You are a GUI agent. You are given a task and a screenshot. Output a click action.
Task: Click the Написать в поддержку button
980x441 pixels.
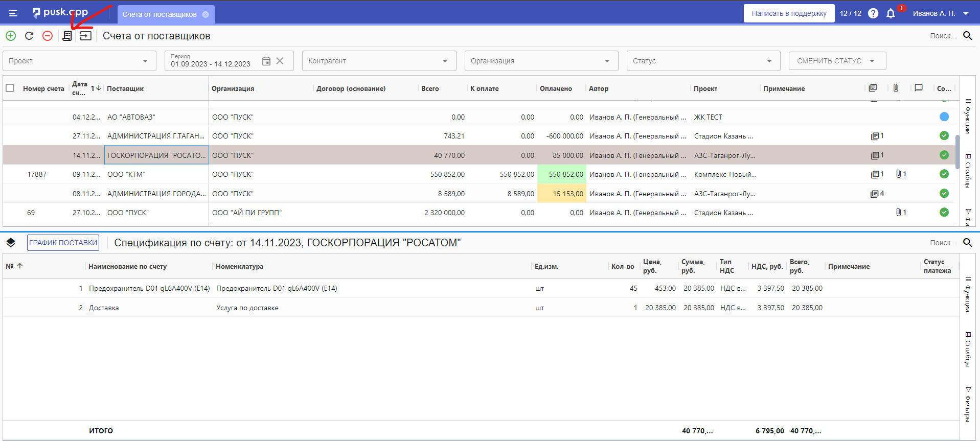coord(789,13)
